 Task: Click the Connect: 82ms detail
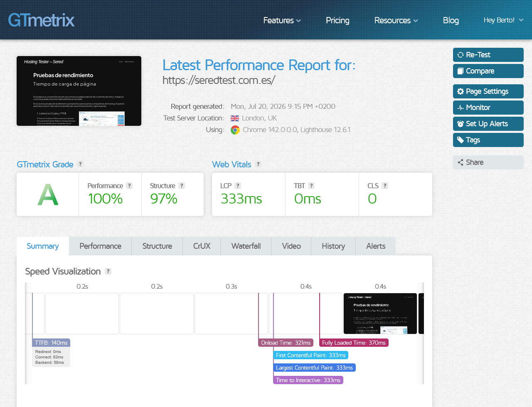click(49, 357)
